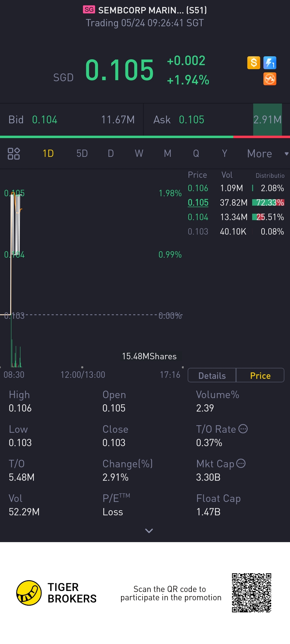The height and width of the screenshot is (644, 290).
Task: Open the More timeframes dropdown
Action: pos(268,154)
